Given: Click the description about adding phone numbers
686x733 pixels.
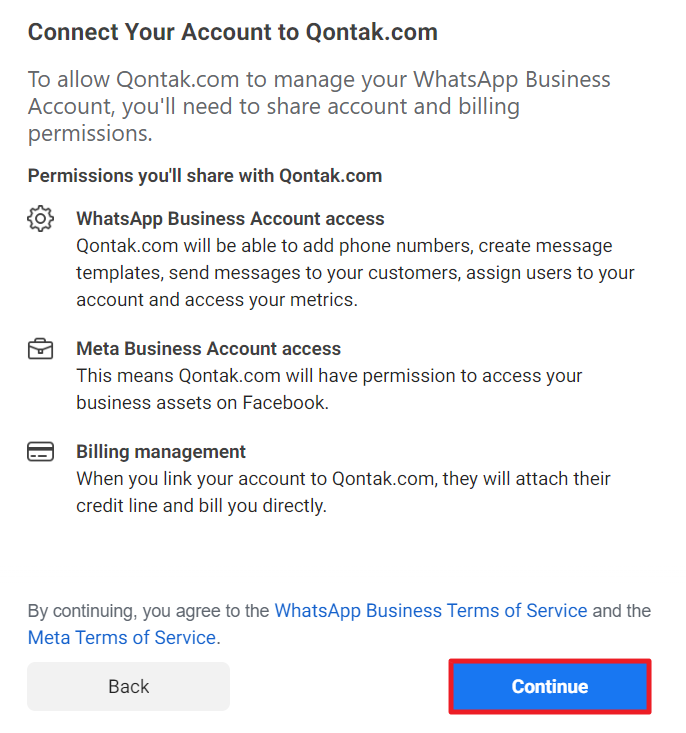Looking at the screenshot, I should 355,273.
